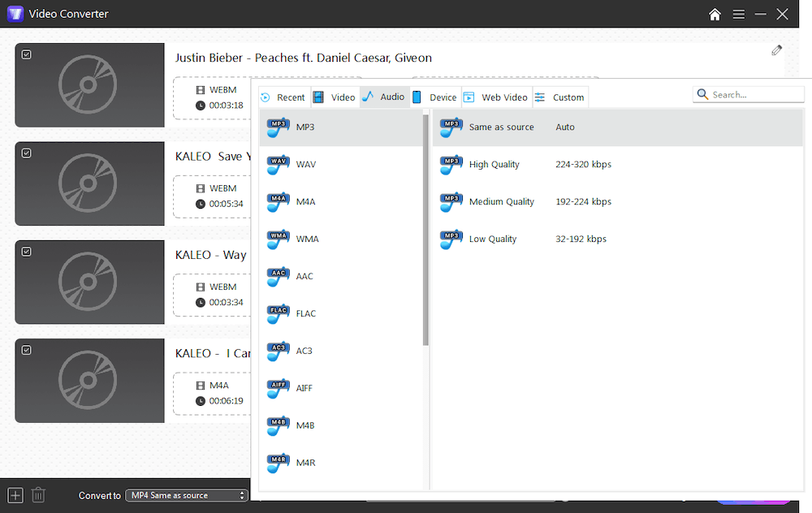Select Same as source Auto preset
Image resolution: width=812 pixels, height=513 pixels.
click(x=617, y=127)
